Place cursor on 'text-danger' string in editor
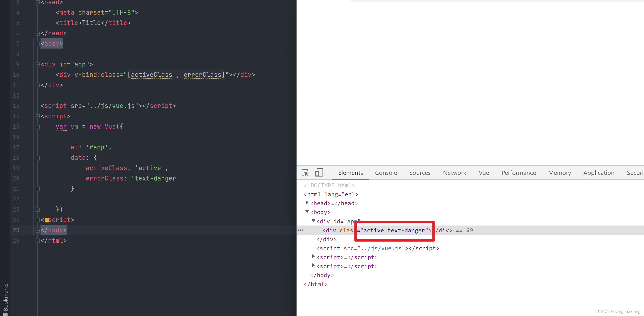Viewport: 644px width, 316px height. point(155,178)
